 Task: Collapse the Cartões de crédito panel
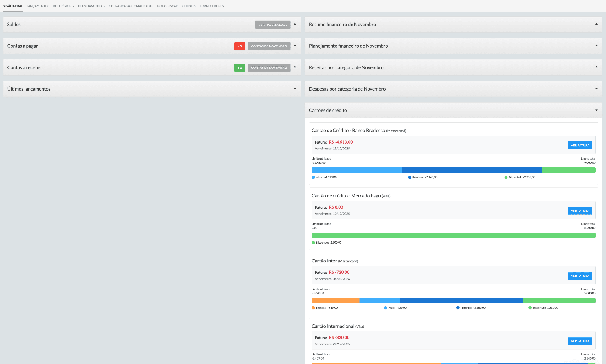(x=596, y=110)
